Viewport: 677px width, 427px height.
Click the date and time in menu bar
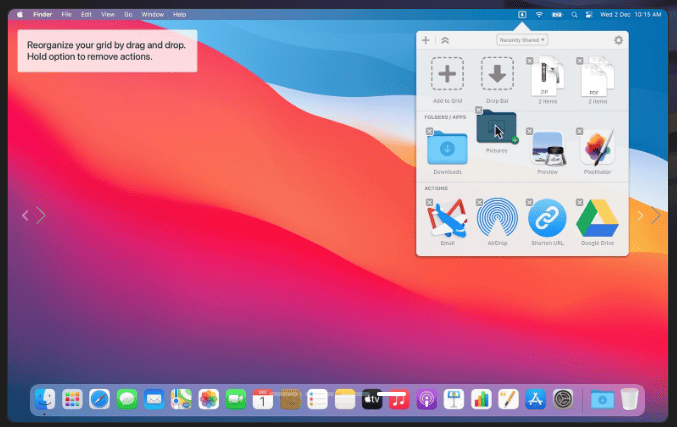tap(630, 15)
